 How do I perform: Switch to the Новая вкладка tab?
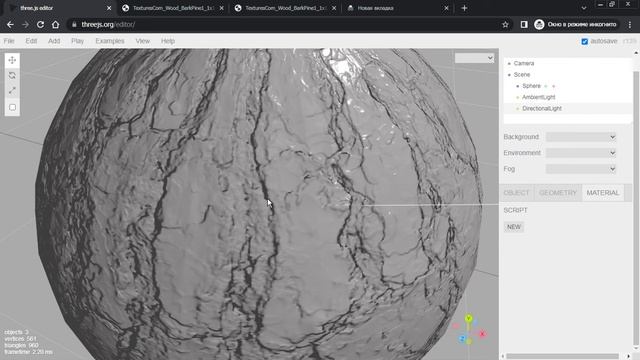click(398, 8)
